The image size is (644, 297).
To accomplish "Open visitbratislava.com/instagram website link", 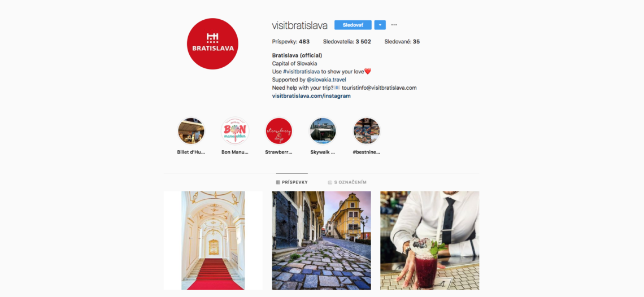I will click(311, 96).
